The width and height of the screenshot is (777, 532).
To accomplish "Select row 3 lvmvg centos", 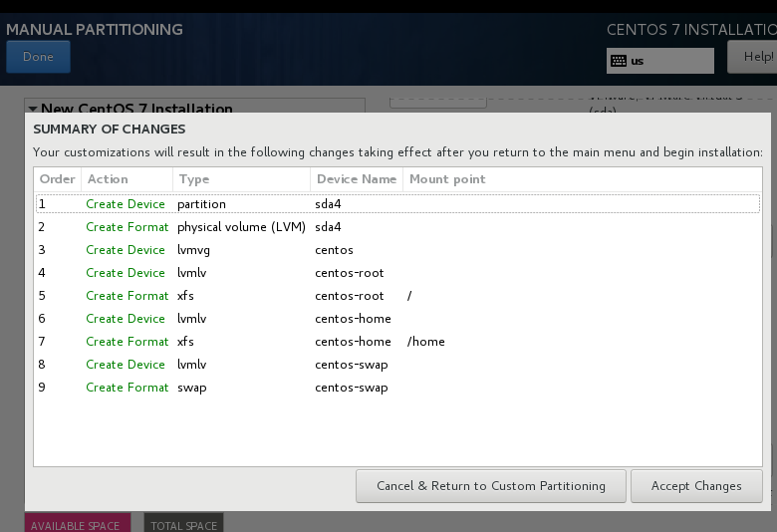I will pyautogui.click(x=397, y=250).
